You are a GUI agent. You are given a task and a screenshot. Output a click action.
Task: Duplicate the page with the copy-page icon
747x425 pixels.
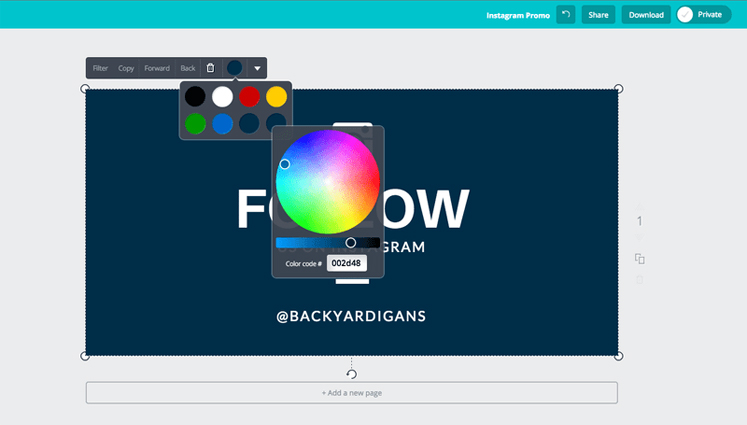pyautogui.click(x=639, y=259)
